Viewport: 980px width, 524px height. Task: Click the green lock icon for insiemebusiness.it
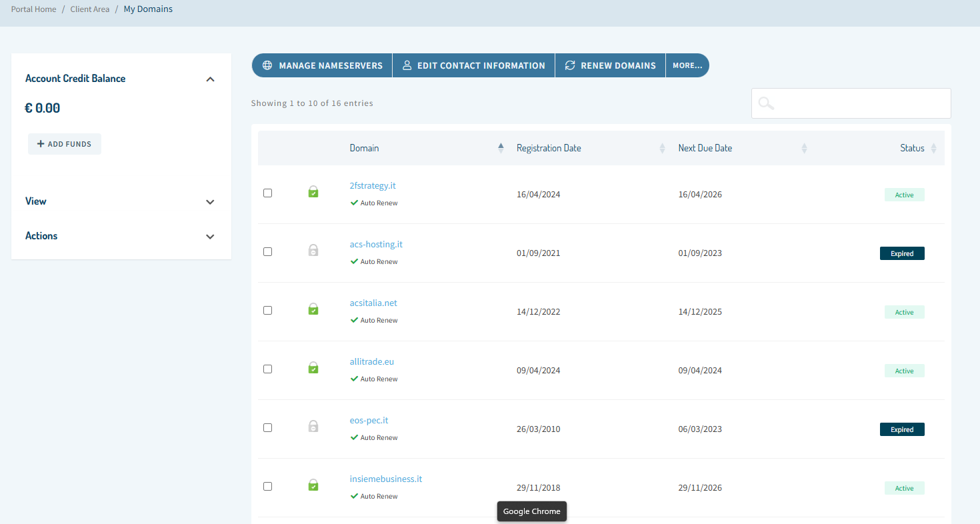(x=313, y=485)
